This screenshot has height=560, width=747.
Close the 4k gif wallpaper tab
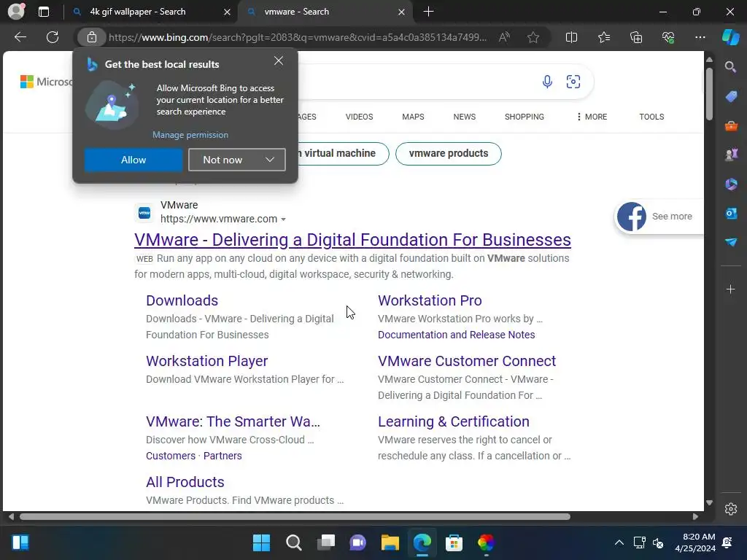tap(228, 12)
